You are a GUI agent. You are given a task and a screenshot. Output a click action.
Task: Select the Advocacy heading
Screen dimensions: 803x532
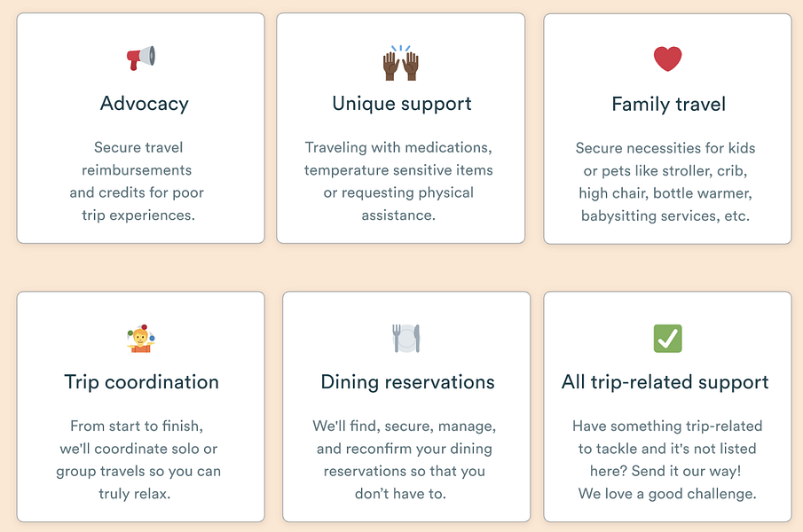click(x=145, y=104)
